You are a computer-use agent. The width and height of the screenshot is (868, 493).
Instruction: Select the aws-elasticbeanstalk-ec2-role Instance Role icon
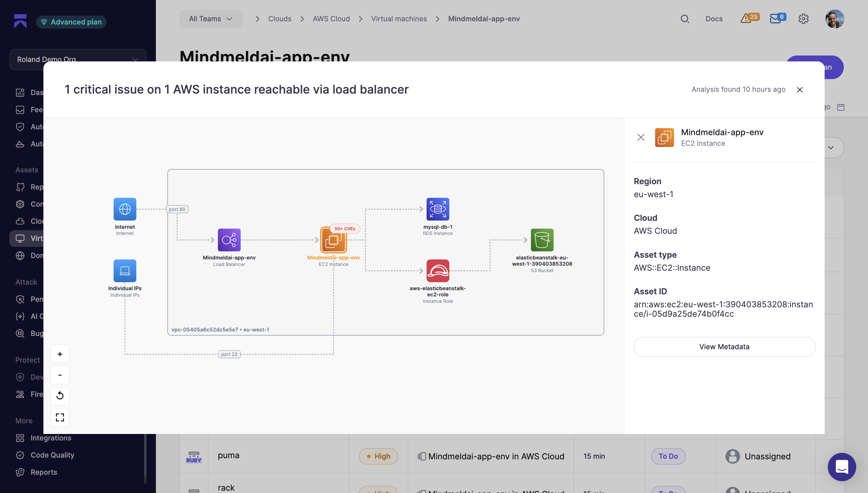[438, 270]
